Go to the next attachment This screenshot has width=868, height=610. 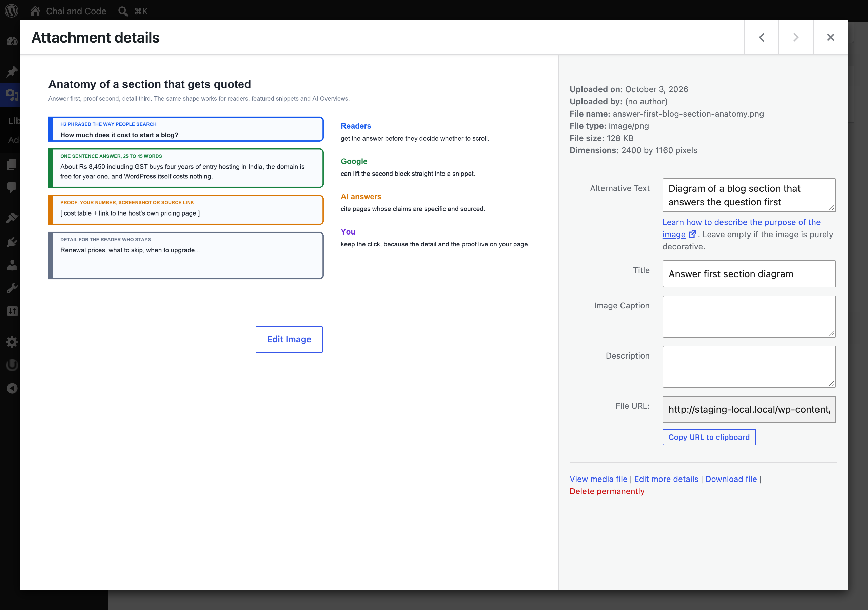[796, 37]
